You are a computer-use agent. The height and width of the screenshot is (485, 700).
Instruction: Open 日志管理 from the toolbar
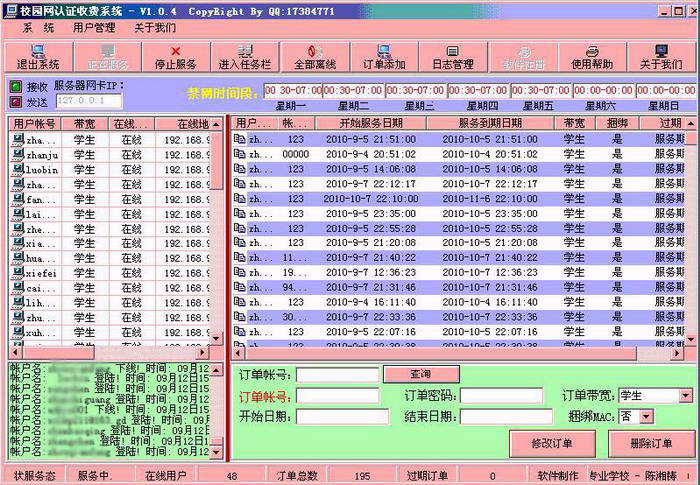pyautogui.click(x=452, y=57)
